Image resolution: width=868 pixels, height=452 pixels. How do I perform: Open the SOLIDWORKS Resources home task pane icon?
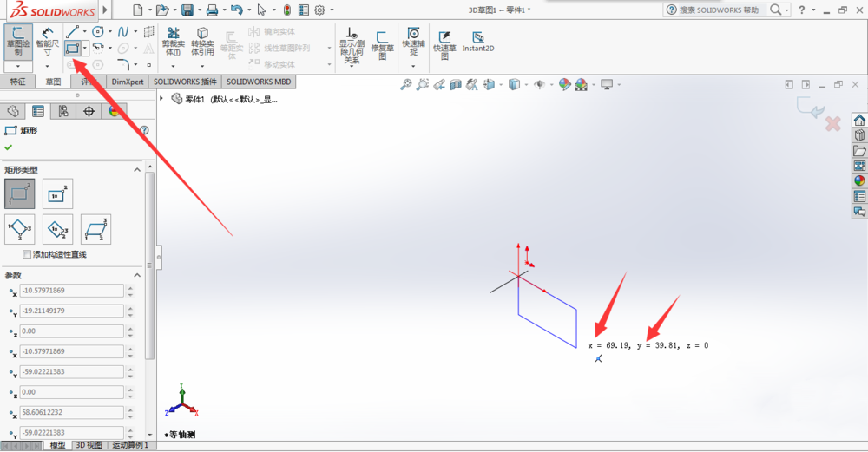859,120
